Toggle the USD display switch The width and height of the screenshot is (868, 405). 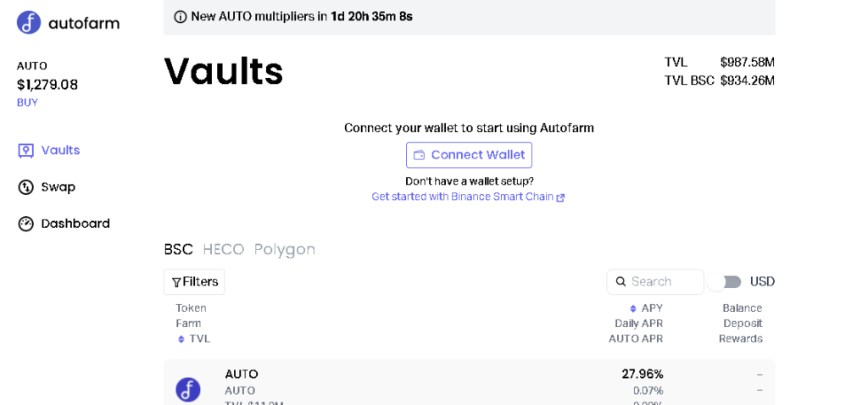(726, 282)
